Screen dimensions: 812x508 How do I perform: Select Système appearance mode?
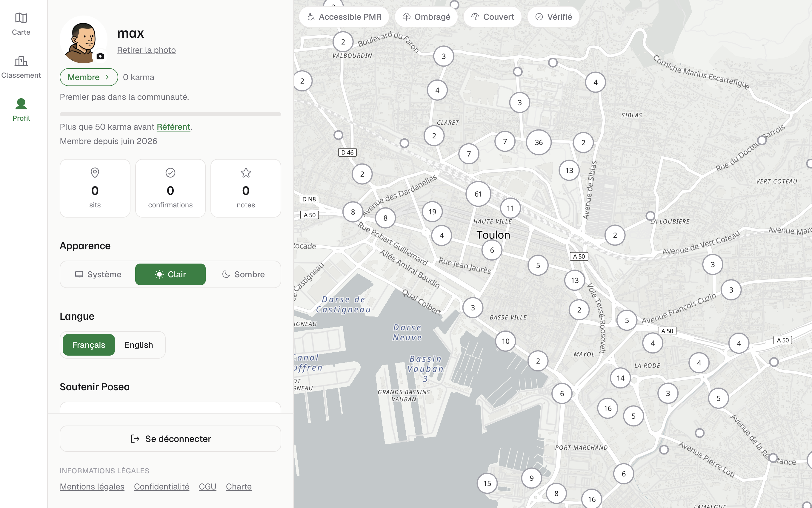pyautogui.click(x=98, y=275)
